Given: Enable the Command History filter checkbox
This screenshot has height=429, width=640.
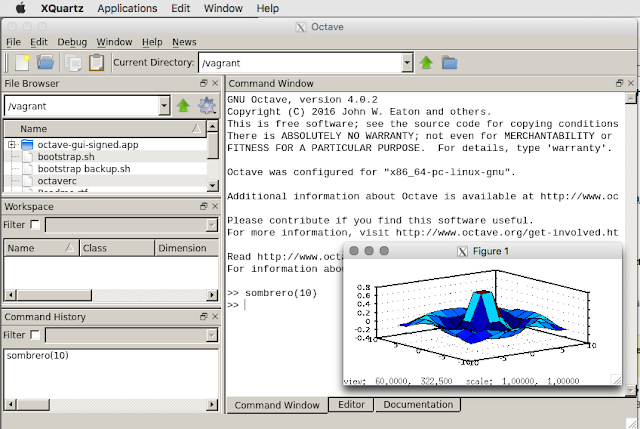Looking at the screenshot, I should click(x=35, y=335).
